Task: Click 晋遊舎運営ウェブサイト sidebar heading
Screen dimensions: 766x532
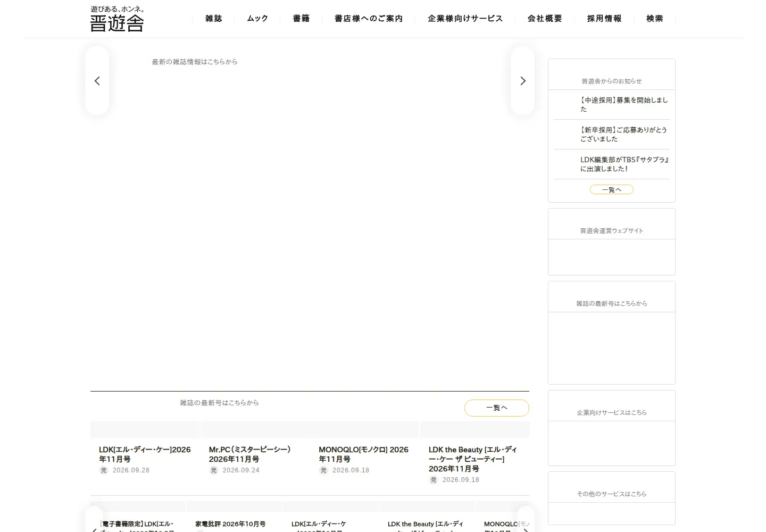Action: click(x=612, y=231)
